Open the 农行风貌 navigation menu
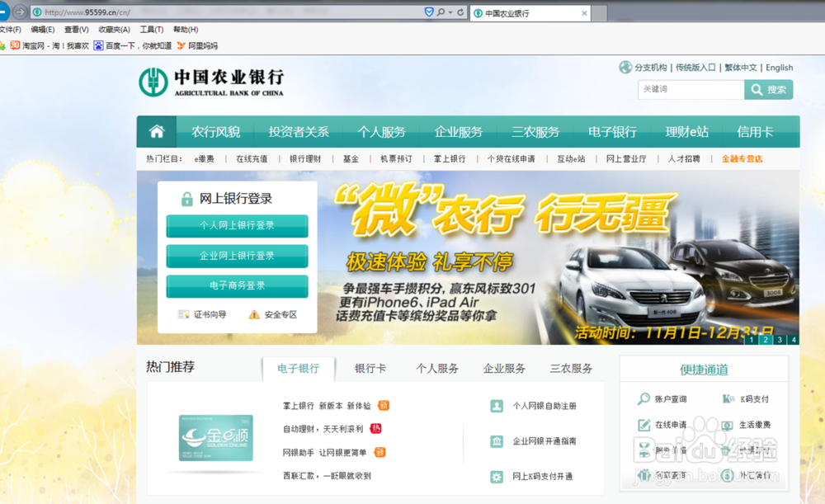This screenshot has height=504, width=825. [x=215, y=131]
